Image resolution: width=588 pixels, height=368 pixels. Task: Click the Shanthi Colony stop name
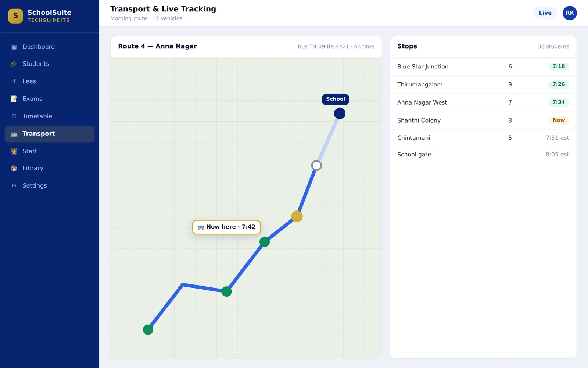419,120
